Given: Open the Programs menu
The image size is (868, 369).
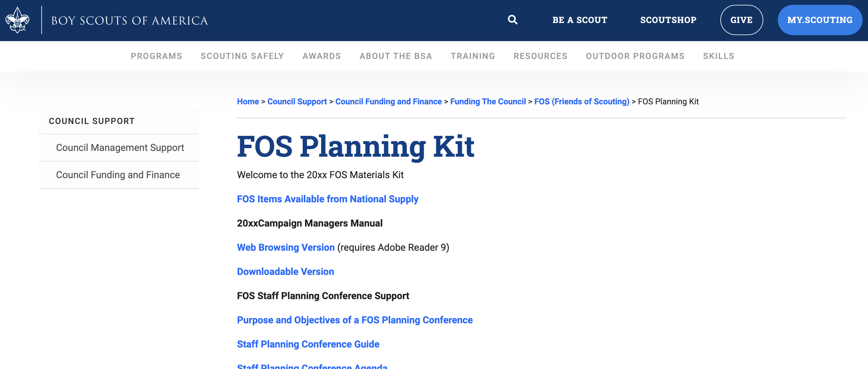Looking at the screenshot, I should [156, 56].
